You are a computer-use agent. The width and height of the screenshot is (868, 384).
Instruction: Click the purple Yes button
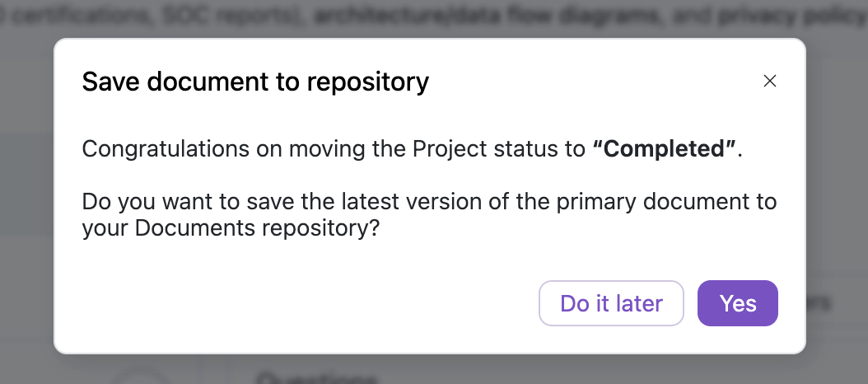pos(737,303)
